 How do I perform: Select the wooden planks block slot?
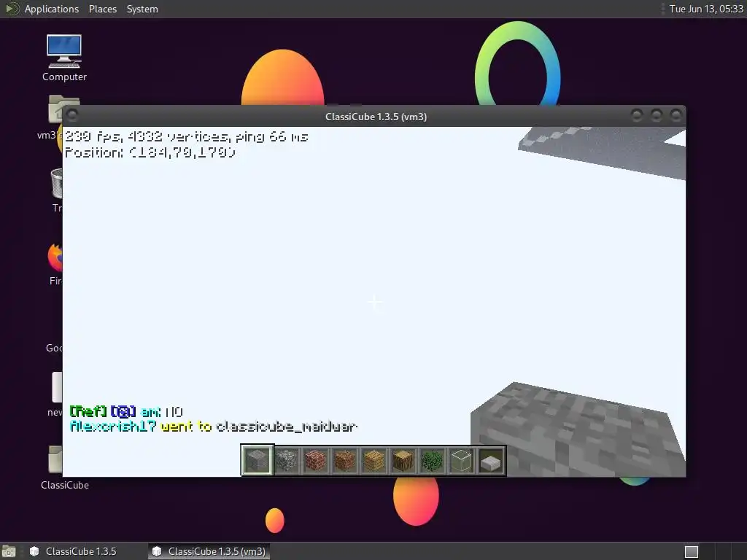[x=374, y=461]
